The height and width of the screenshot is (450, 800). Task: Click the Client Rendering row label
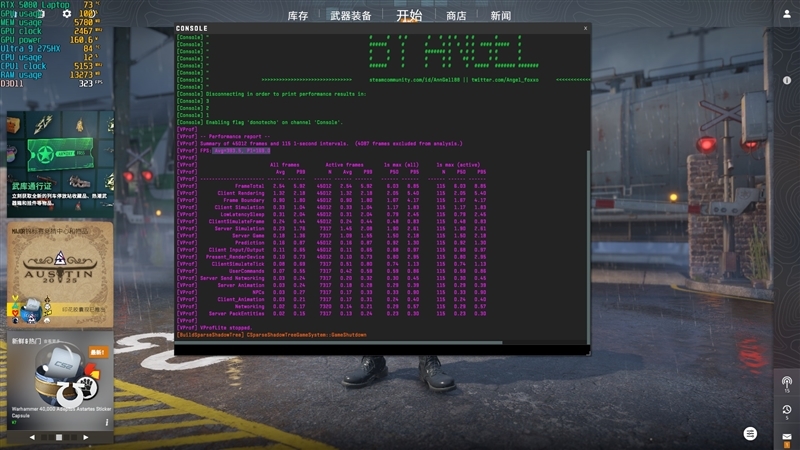point(241,193)
